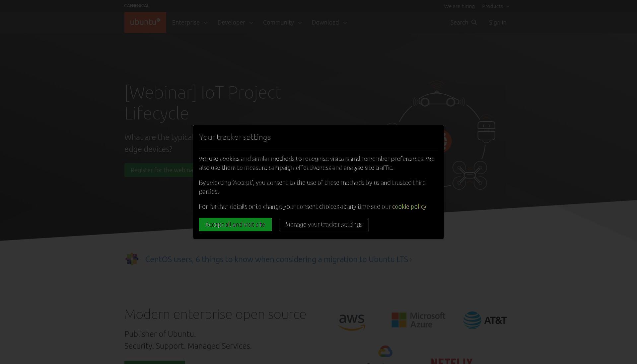Open the cookie policy link

tap(409, 206)
